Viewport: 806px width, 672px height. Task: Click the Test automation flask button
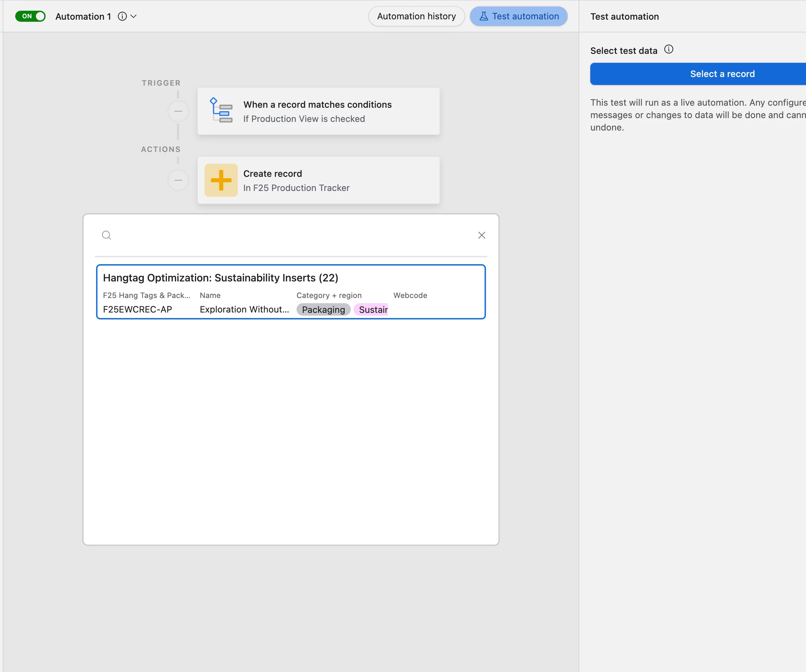518,16
